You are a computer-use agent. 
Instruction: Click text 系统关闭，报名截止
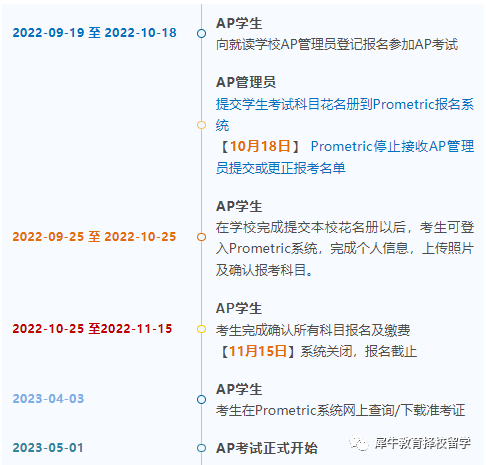pyautogui.click(x=358, y=351)
